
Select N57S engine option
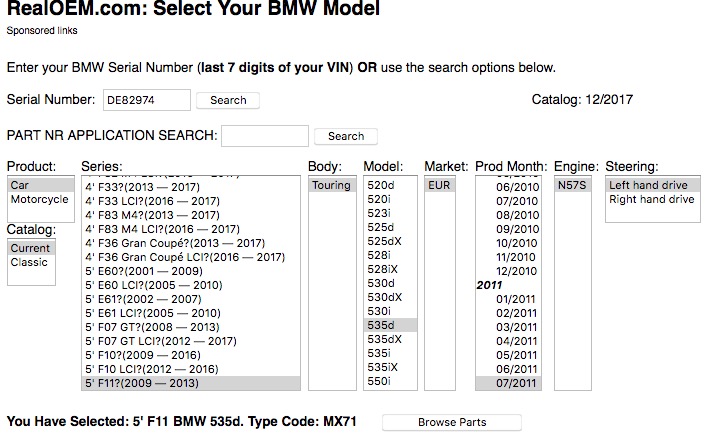[573, 185]
